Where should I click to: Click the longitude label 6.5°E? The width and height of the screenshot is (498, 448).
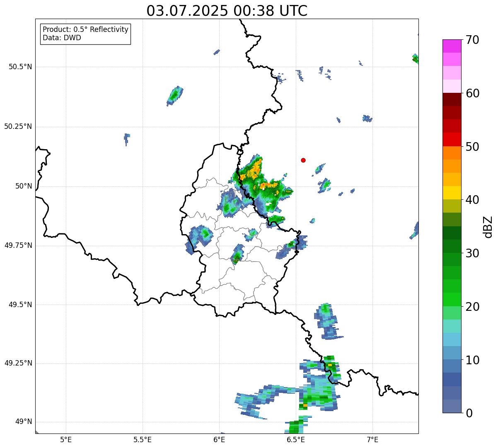point(296,439)
